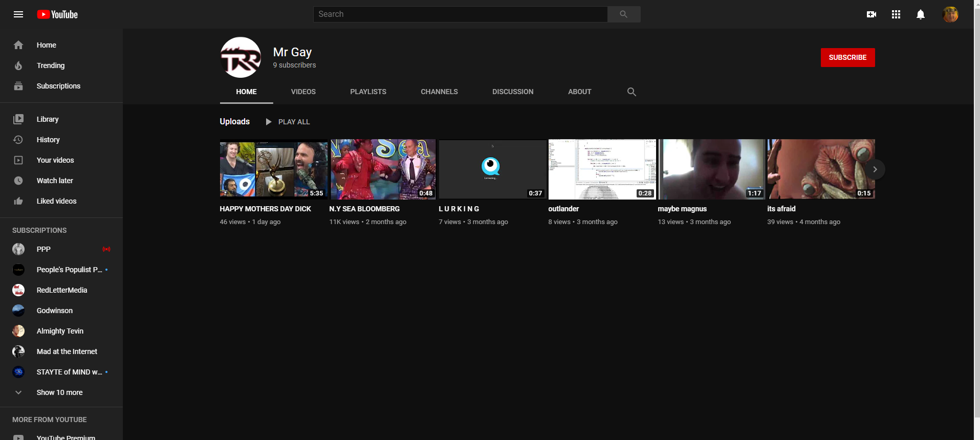Go to the YouTube logo homepage
The height and width of the screenshot is (440, 980).
[x=57, y=14]
